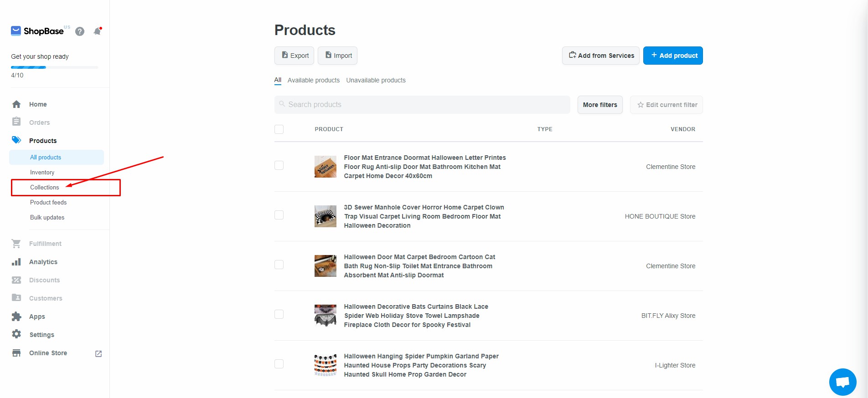Check the Floor Mat Entrance Doormat product
This screenshot has height=398, width=868.
(x=279, y=165)
